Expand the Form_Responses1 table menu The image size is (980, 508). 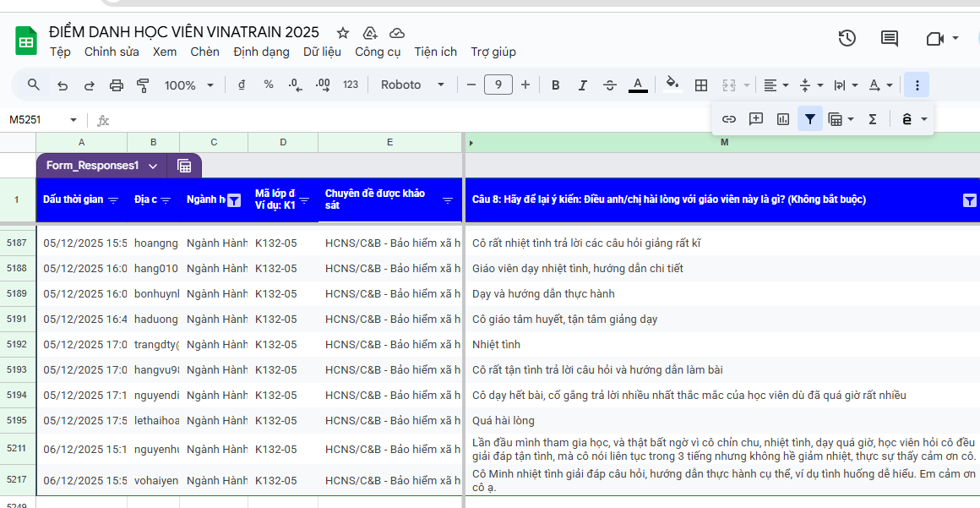(x=153, y=166)
